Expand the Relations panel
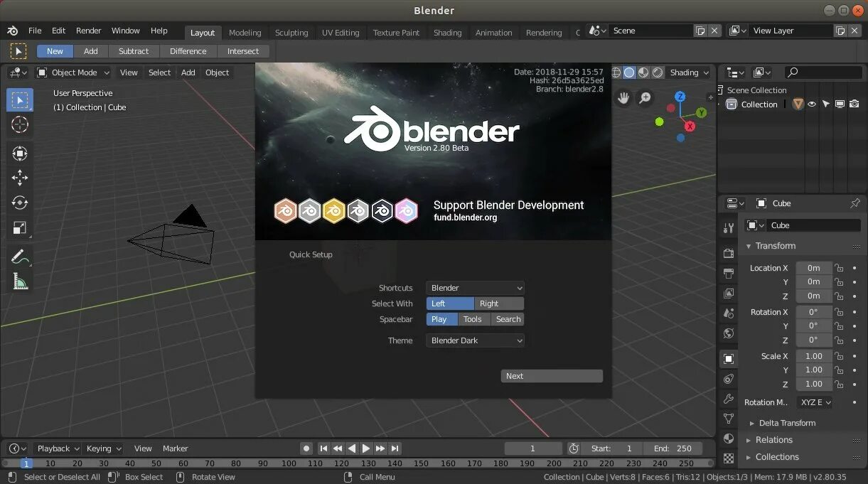Screen dimensions: 868x484 [x=773, y=440]
